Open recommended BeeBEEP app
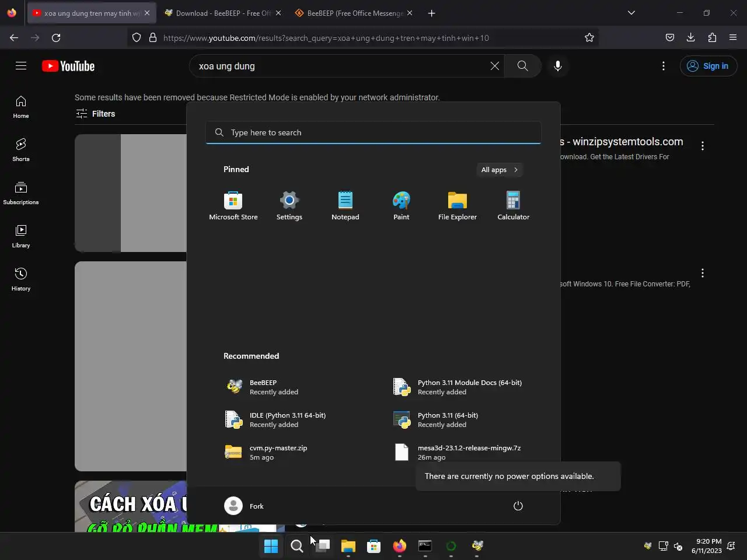The image size is (747, 560). 290,387
